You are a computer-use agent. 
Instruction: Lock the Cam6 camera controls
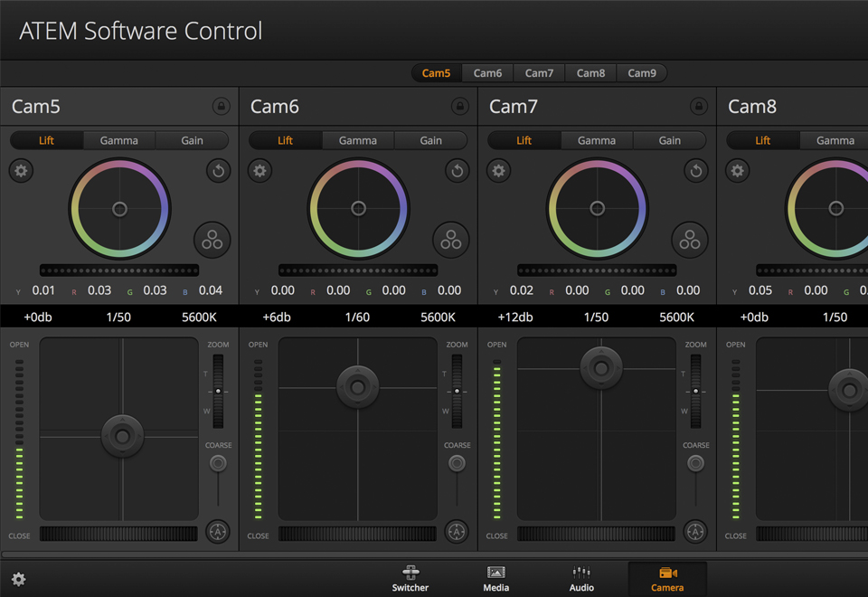[x=459, y=106]
